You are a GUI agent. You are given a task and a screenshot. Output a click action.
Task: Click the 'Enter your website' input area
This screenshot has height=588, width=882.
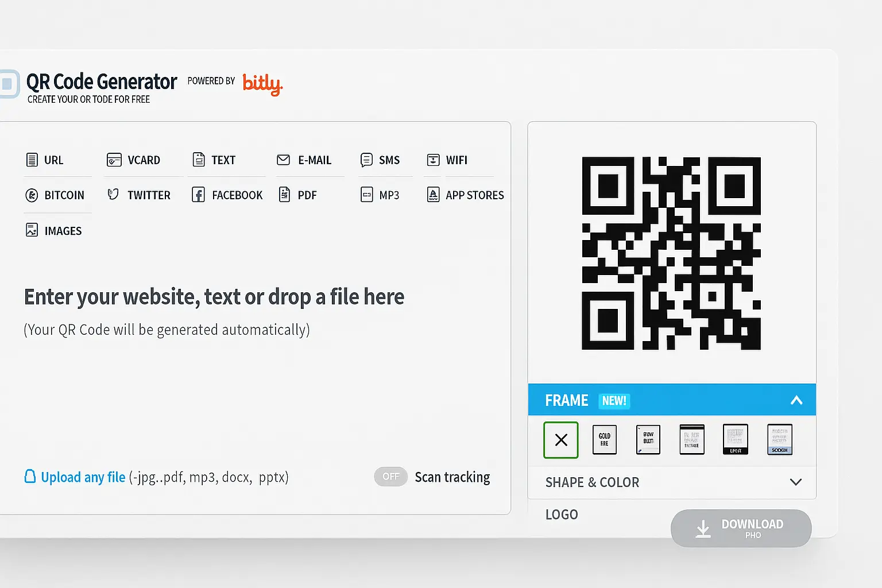point(214,297)
